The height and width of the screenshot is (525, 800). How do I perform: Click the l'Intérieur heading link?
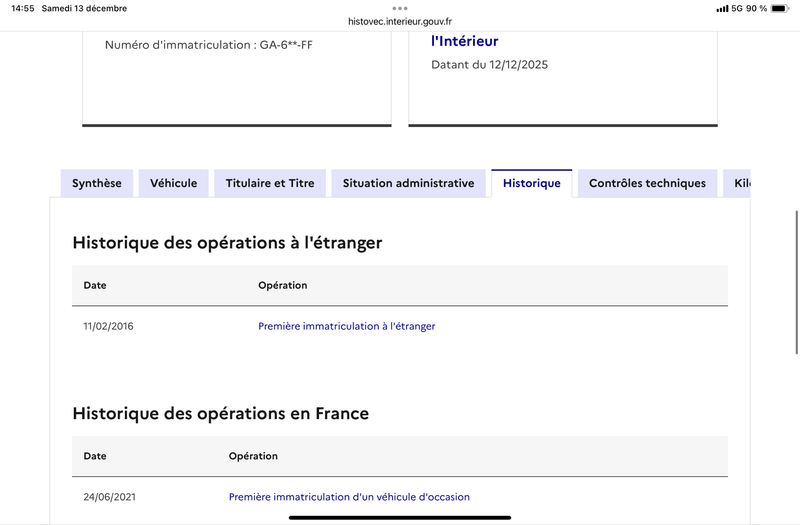pyautogui.click(x=464, y=41)
